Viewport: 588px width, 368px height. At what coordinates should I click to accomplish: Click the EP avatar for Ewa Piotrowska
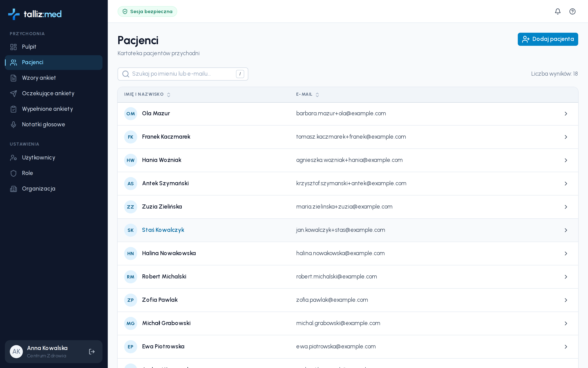coord(130,347)
